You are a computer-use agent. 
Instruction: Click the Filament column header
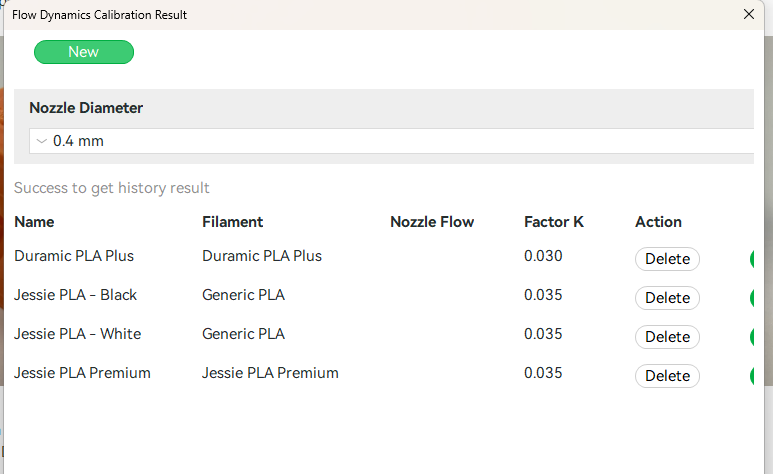click(x=232, y=222)
